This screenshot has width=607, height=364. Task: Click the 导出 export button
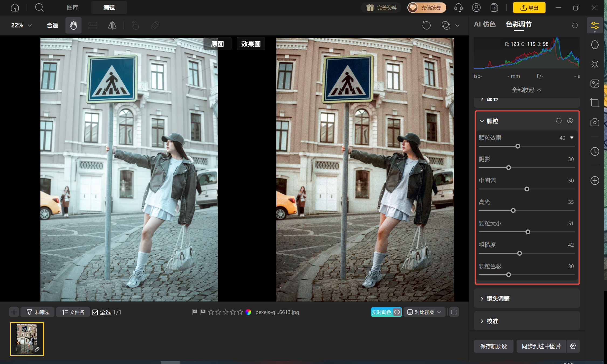click(529, 8)
